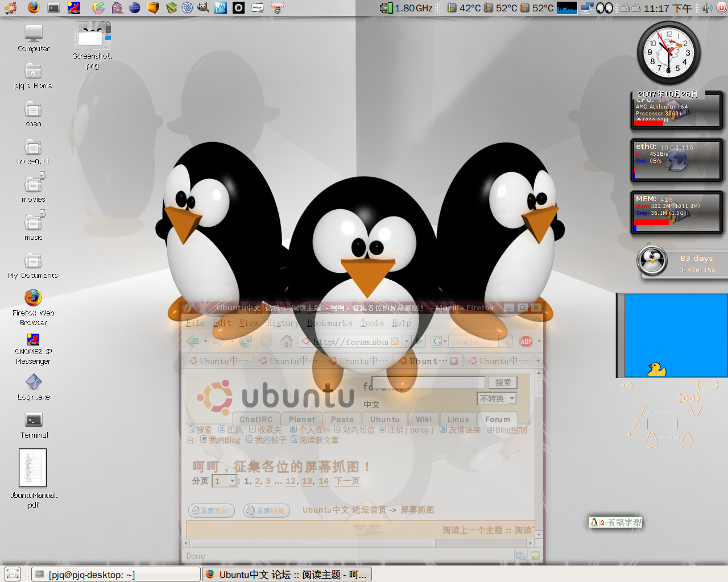Click the show desktop button in bottom panel

coord(12,574)
